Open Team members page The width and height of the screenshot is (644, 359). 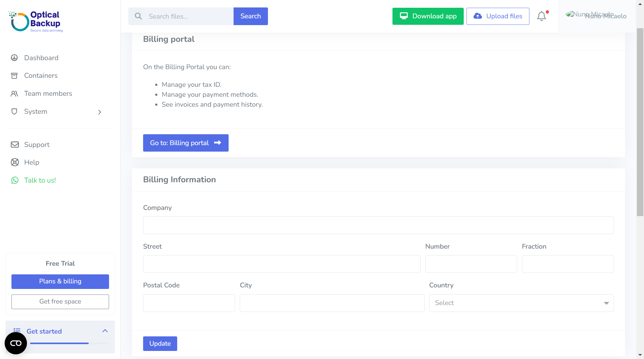(48, 94)
